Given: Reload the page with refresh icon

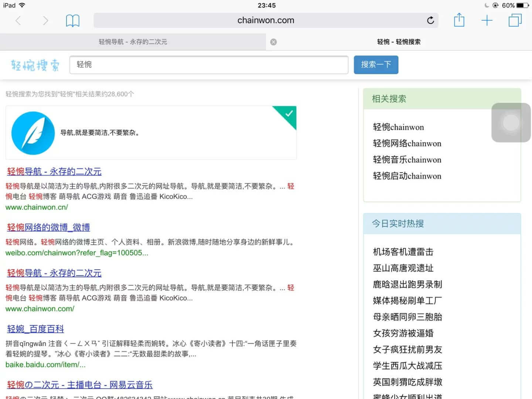Looking at the screenshot, I should click(x=430, y=20).
